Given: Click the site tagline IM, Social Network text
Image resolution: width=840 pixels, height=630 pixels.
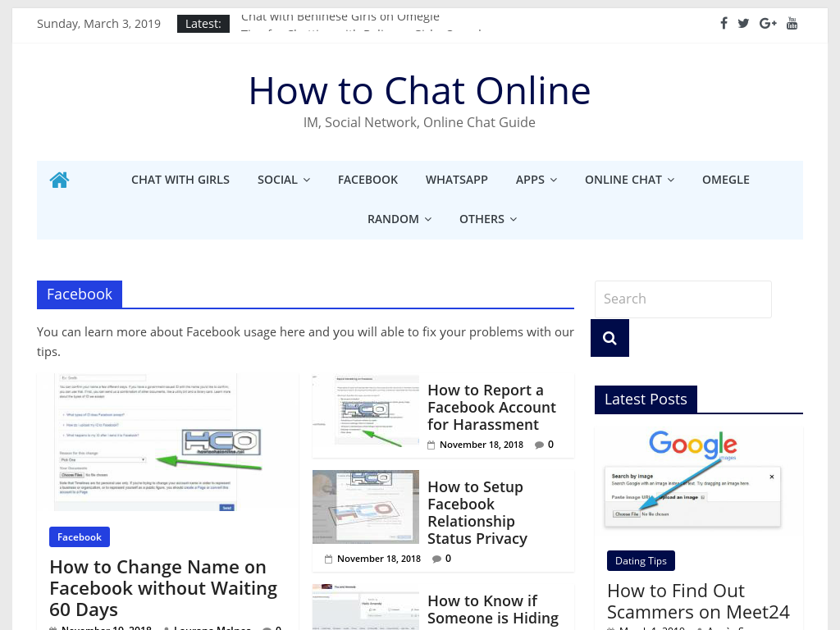Looking at the screenshot, I should tap(419, 122).
